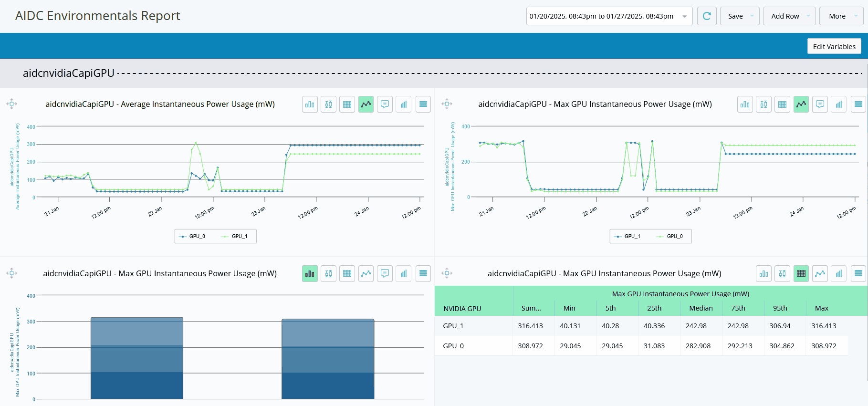Select histogram icon in Average Power Usage panel
Viewport: 868px width, 406px height.
[404, 104]
